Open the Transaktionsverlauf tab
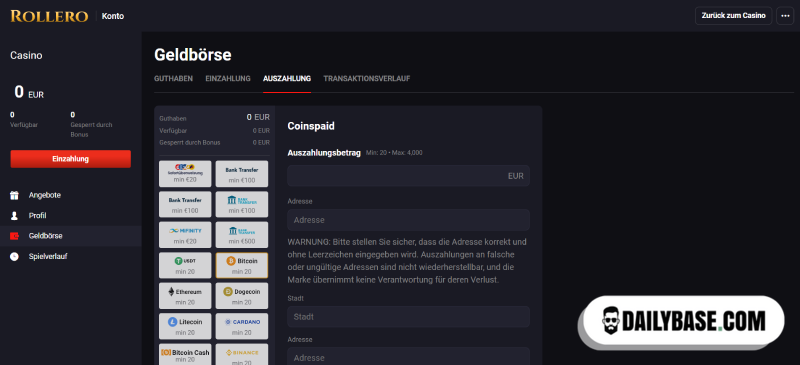 (367, 79)
